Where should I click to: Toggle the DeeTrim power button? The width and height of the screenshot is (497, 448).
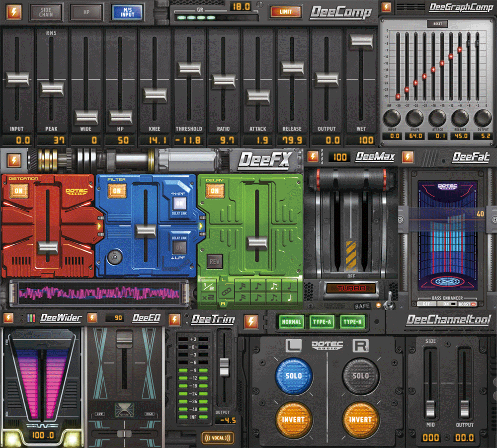point(174,319)
